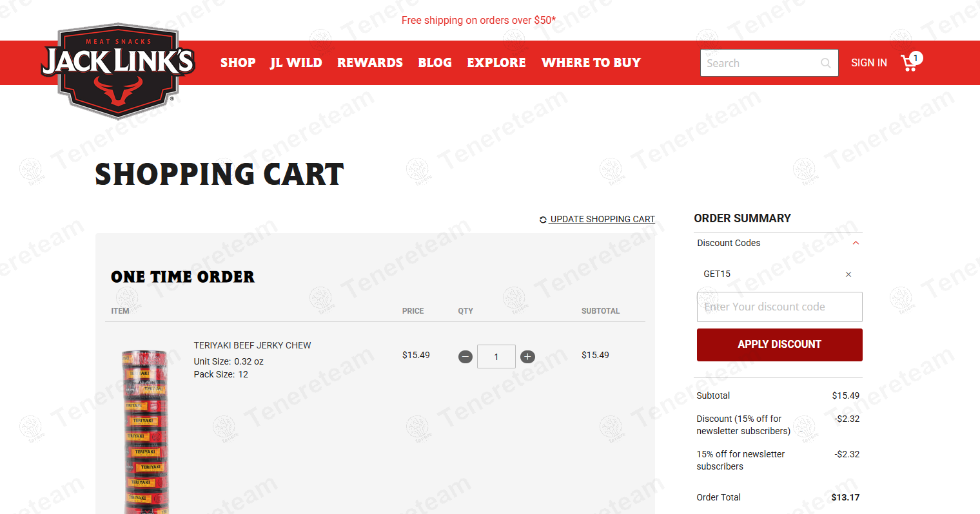
Task: Click the discount code input field
Action: click(779, 307)
